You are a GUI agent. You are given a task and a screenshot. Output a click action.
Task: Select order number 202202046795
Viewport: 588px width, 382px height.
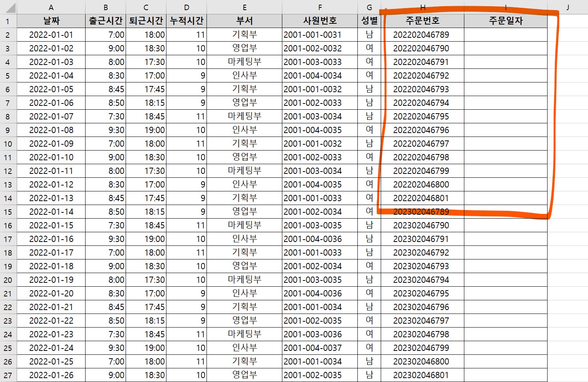pyautogui.click(x=423, y=117)
